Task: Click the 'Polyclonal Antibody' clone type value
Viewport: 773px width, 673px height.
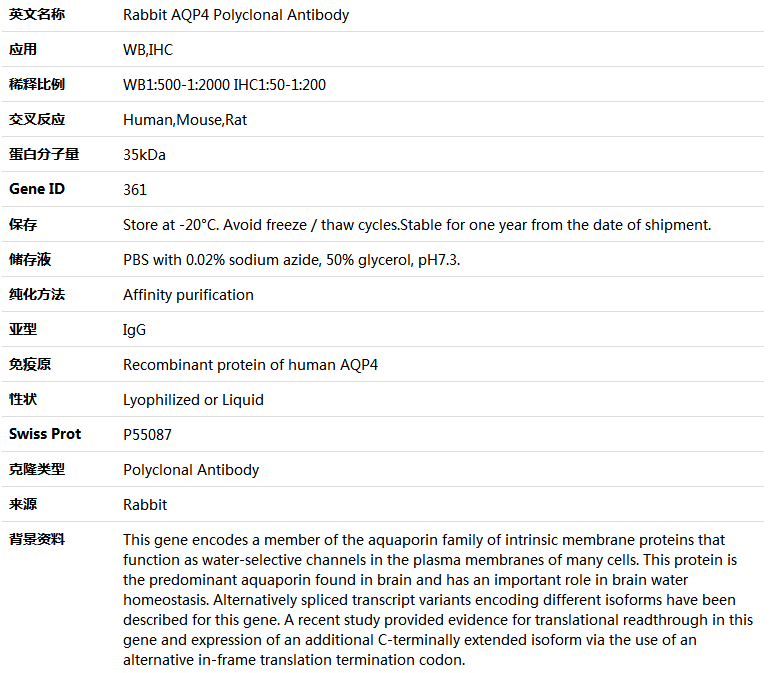Action: pyautogui.click(x=191, y=470)
